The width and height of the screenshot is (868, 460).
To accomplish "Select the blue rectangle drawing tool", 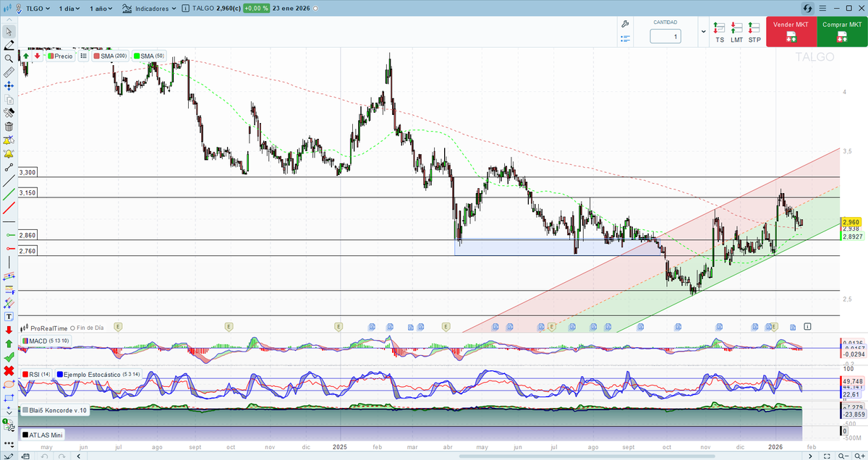I will 9,398.
